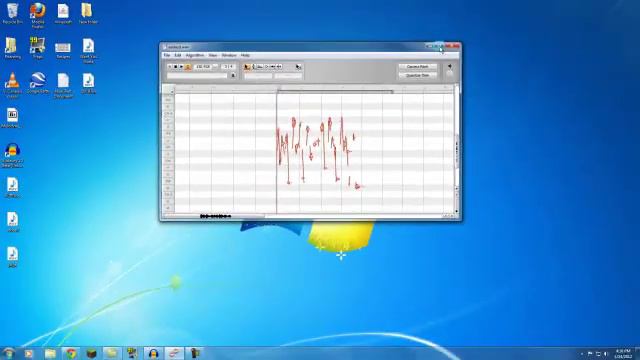Click the taskbar clock
Screen dimensions: 640x360
[x=623, y=354]
